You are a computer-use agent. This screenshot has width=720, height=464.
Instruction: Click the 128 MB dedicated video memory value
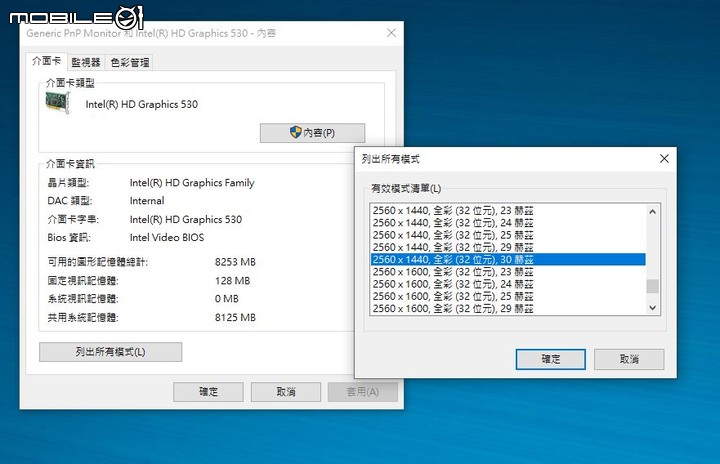click(232, 280)
